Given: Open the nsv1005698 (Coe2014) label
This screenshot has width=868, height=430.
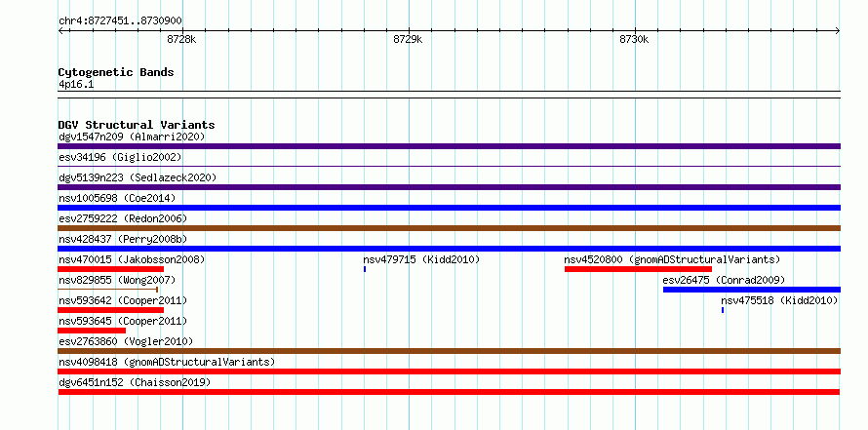Looking at the screenshot, I should [x=117, y=198].
